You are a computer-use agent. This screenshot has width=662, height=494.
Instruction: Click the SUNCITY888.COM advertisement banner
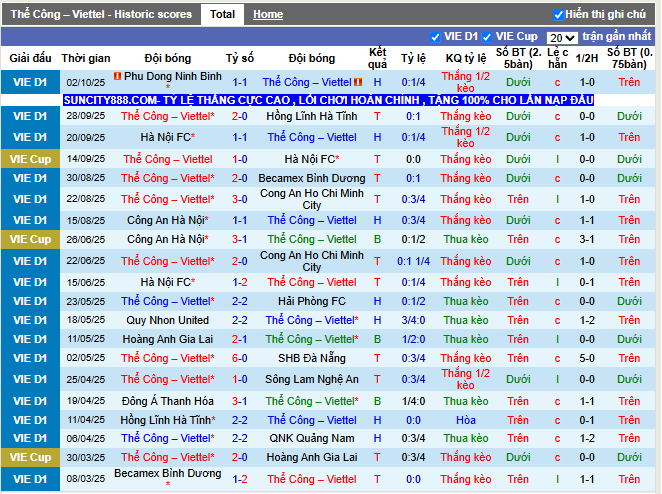[x=328, y=100]
